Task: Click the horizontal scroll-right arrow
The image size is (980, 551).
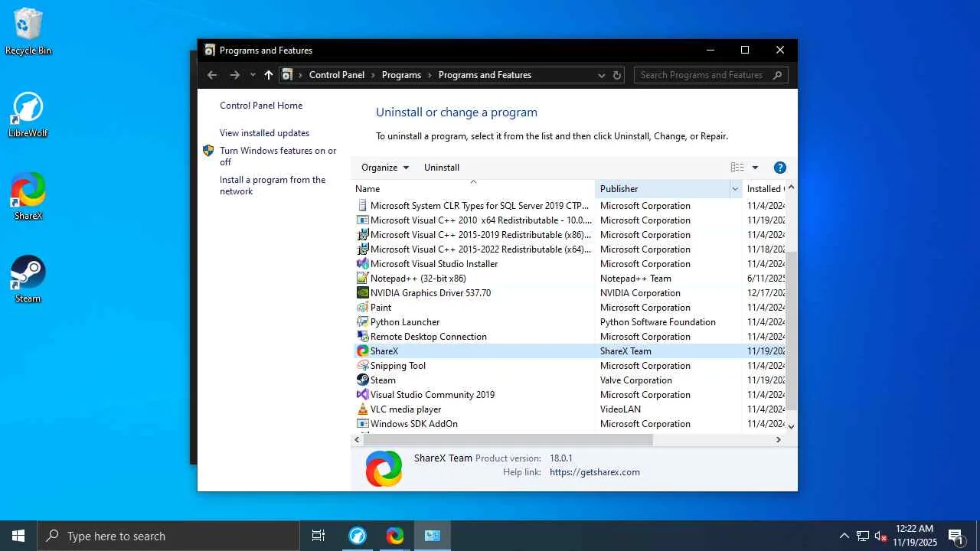Action: point(779,440)
